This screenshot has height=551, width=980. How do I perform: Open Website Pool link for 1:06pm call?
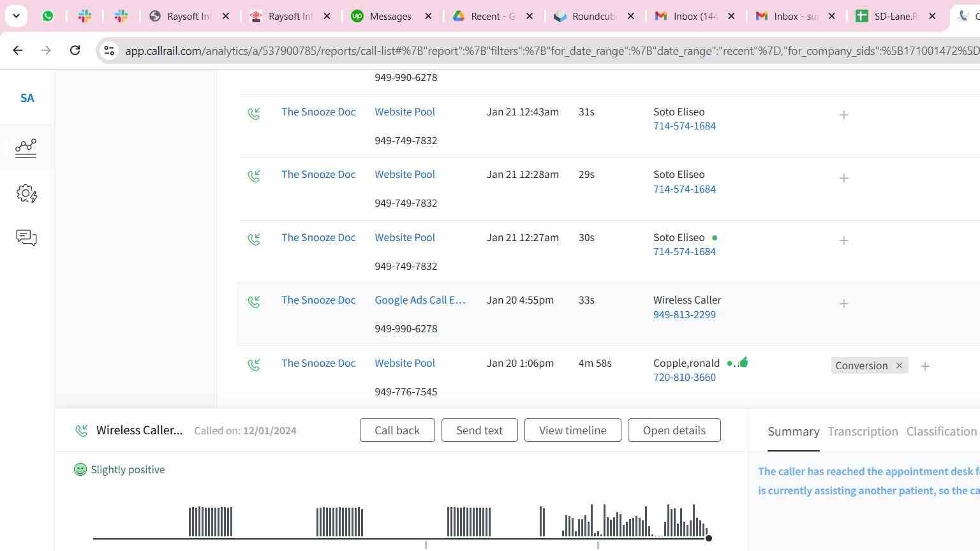pyautogui.click(x=405, y=363)
